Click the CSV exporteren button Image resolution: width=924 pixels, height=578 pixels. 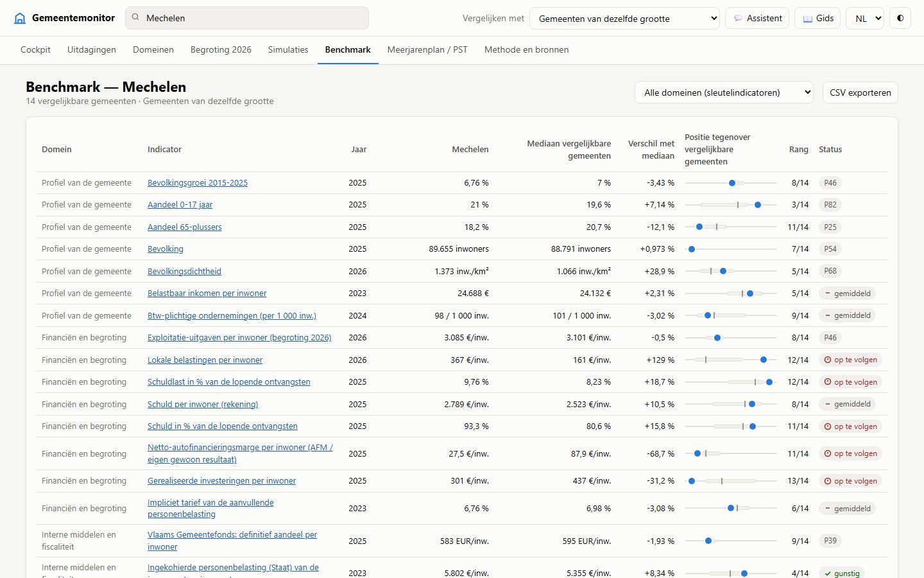click(x=860, y=92)
